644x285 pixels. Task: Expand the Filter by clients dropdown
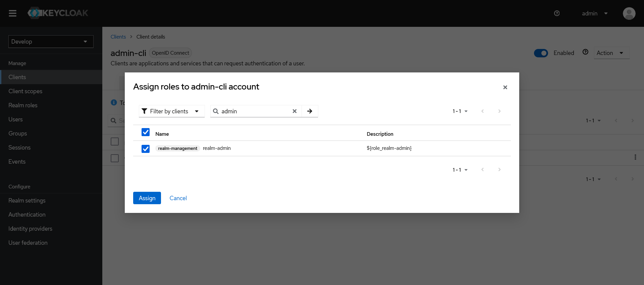172,111
